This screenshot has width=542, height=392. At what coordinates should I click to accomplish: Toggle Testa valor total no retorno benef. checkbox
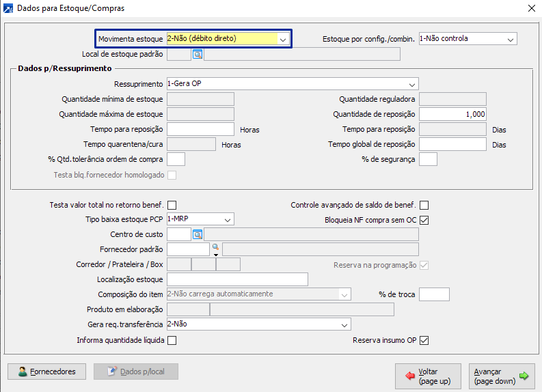(172, 205)
